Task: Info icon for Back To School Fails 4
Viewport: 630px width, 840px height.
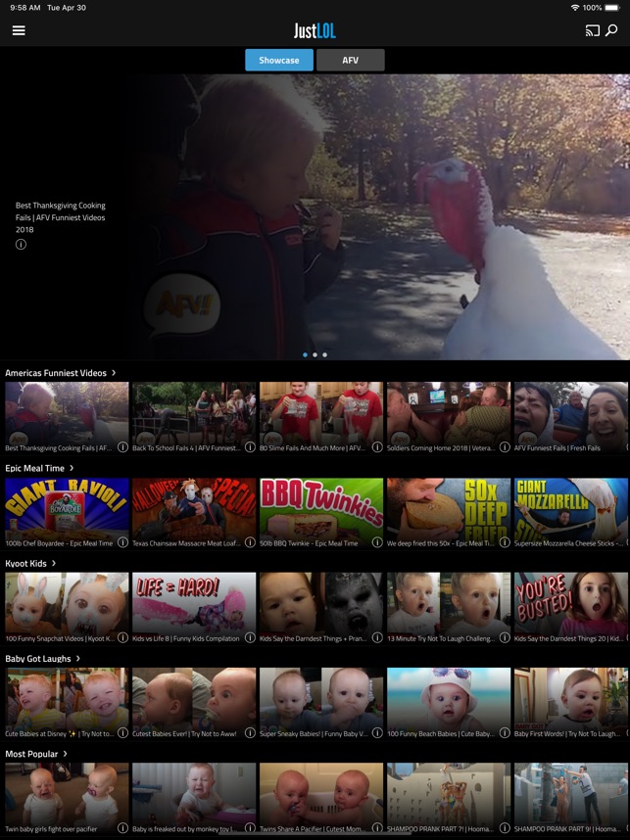Action: (250, 446)
